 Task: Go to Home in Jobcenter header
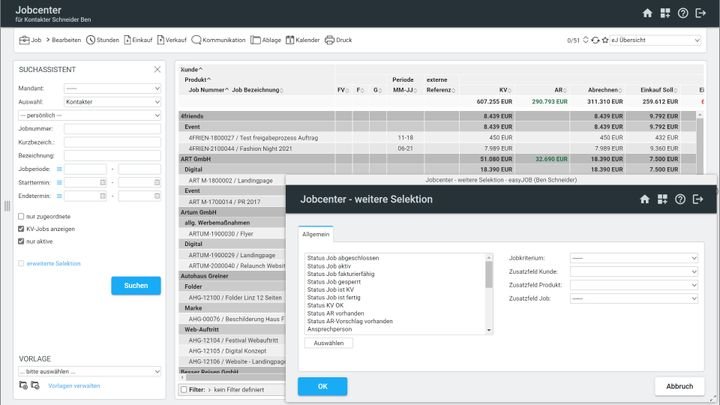coord(647,13)
